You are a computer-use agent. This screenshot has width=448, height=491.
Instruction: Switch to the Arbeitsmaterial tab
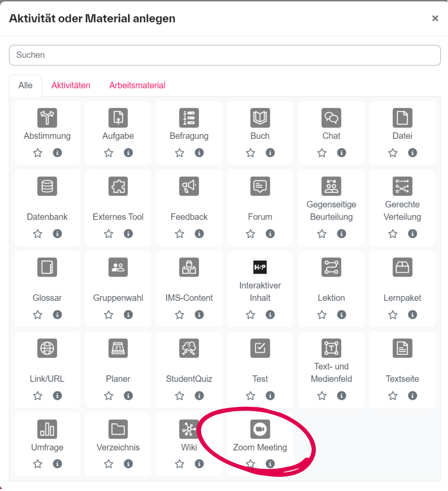[137, 85]
